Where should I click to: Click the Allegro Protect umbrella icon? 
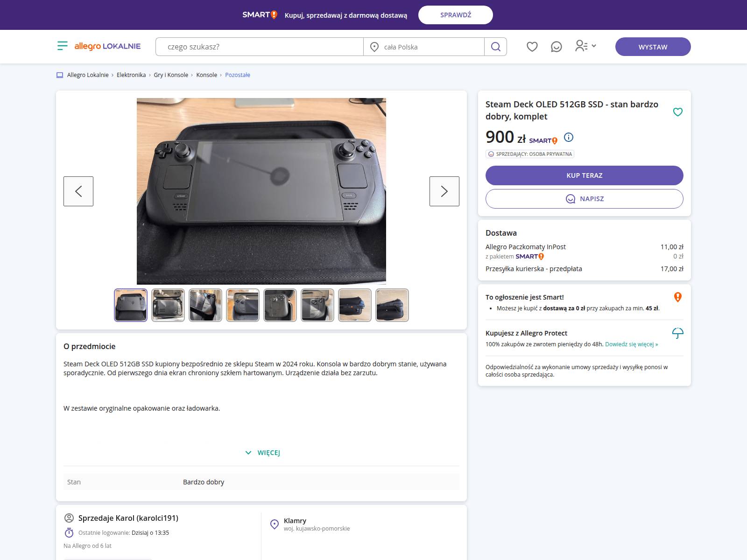[678, 333]
